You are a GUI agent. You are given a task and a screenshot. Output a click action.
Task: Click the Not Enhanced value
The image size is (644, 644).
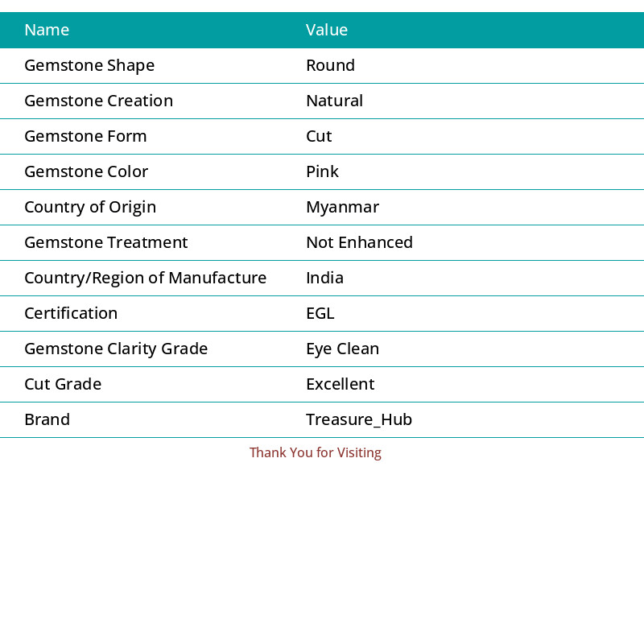(359, 243)
